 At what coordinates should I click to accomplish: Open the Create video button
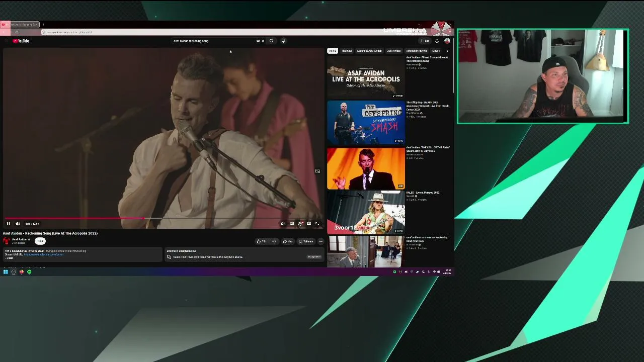tap(425, 41)
